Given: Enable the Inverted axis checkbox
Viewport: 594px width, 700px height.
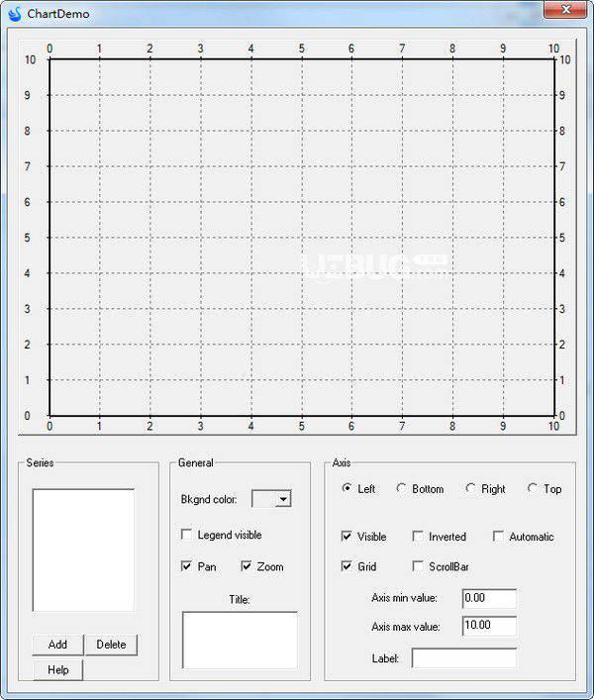Looking at the screenshot, I should pyautogui.click(x=418, y=536).
